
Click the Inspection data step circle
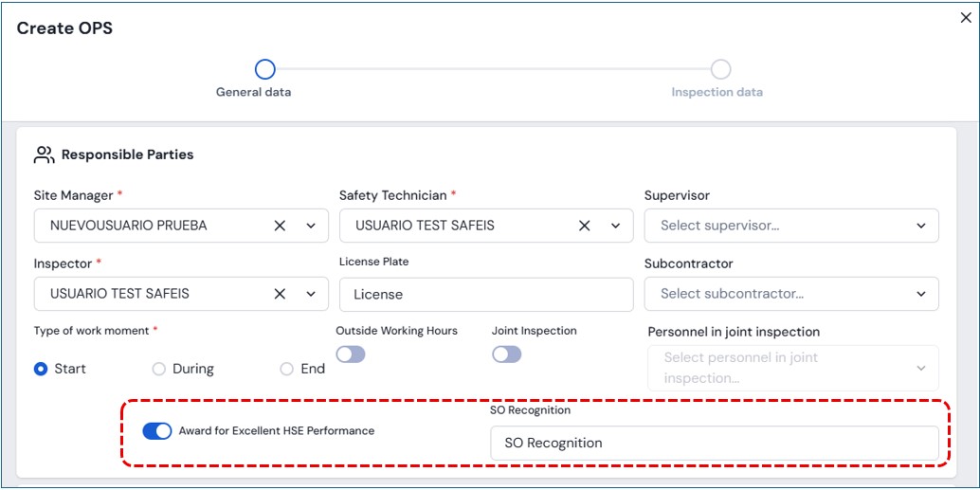720,69
